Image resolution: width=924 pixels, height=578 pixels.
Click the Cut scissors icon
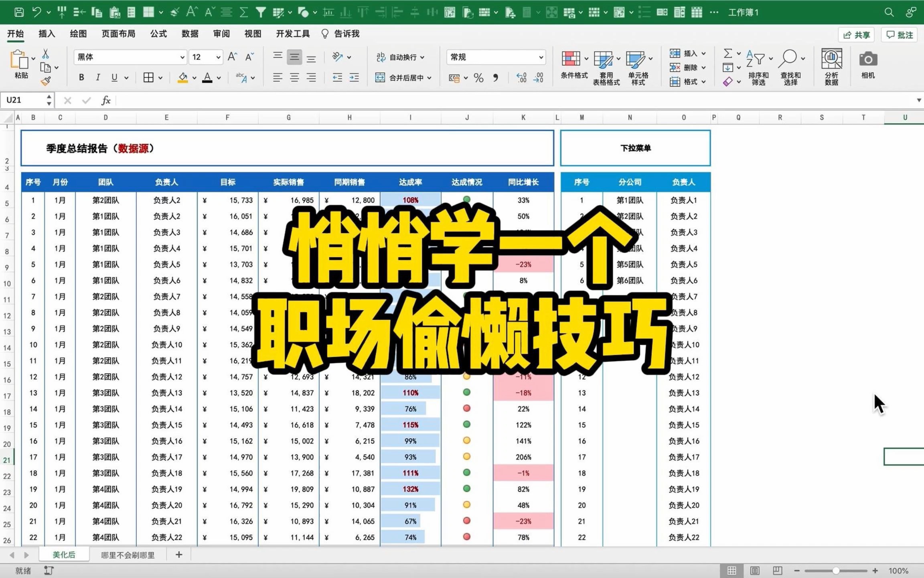(x=45, y=53)
